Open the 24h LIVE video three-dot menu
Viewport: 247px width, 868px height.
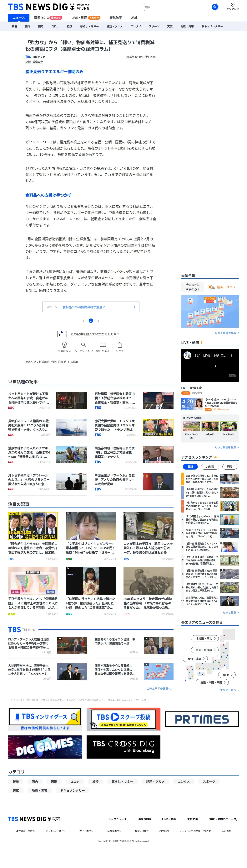232,355
